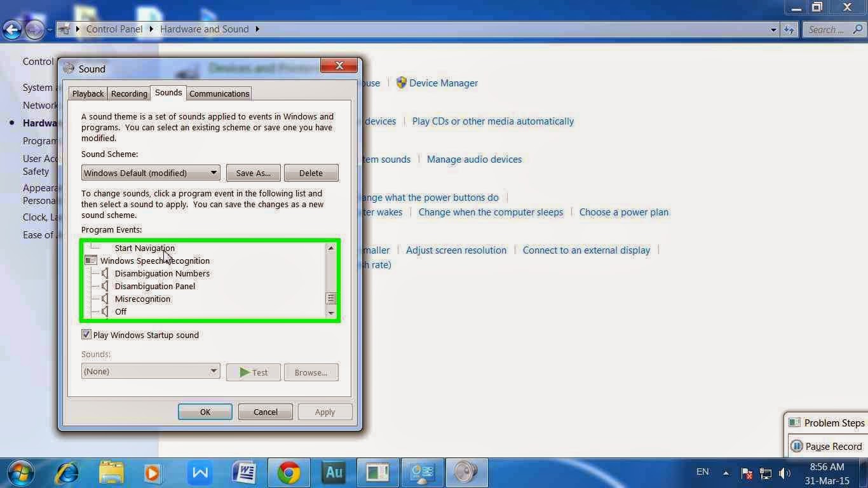Open the Communications tab
The width and height of the screenshot is (868, 488).
click(219, 93)
